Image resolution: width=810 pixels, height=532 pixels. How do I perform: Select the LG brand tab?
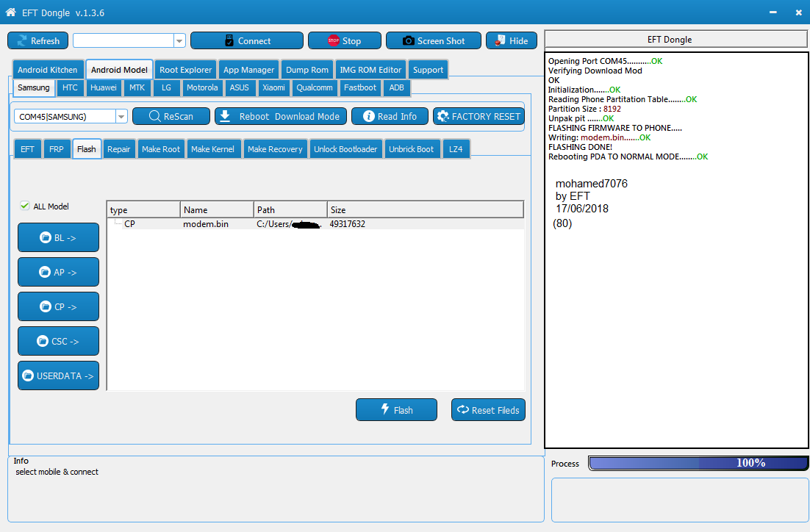[166, 87]
